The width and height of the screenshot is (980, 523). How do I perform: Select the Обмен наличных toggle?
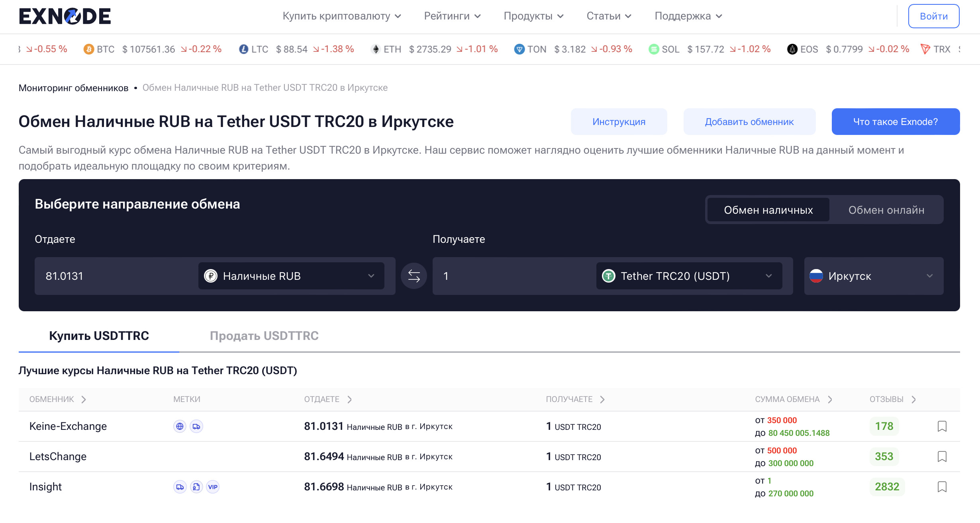(x=768, y=210)
